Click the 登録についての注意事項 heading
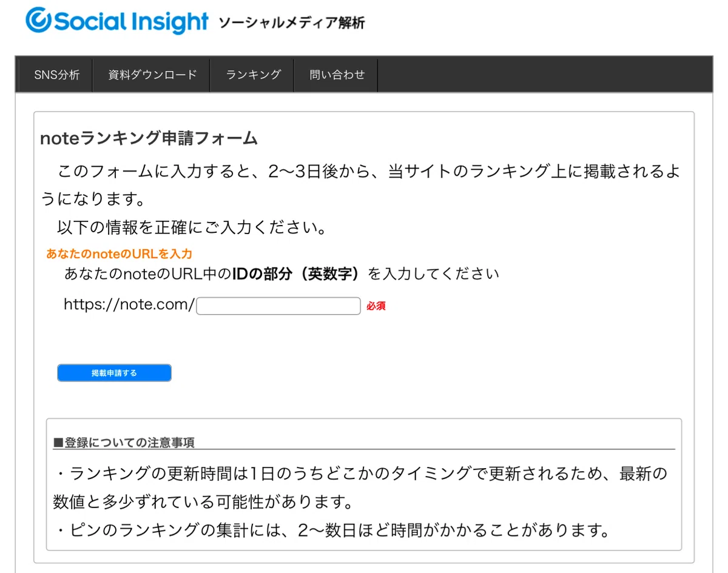 [124, 442]
